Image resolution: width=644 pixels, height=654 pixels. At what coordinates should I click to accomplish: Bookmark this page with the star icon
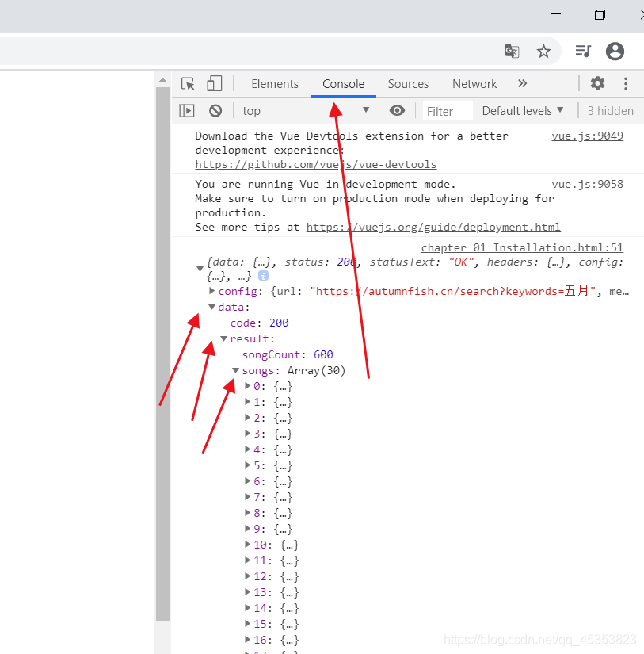click(x=543, y=52)
